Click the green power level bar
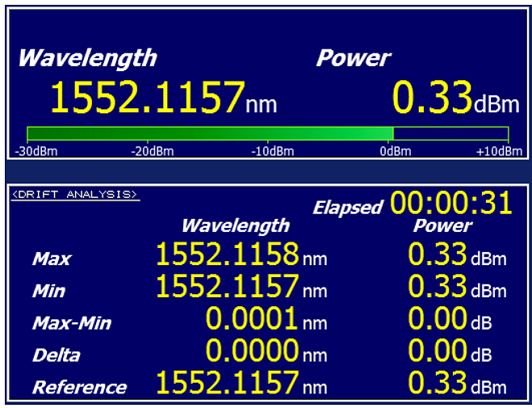Viewport: 532px width, 408px height. pyautogui.click(x=210, y=133)
